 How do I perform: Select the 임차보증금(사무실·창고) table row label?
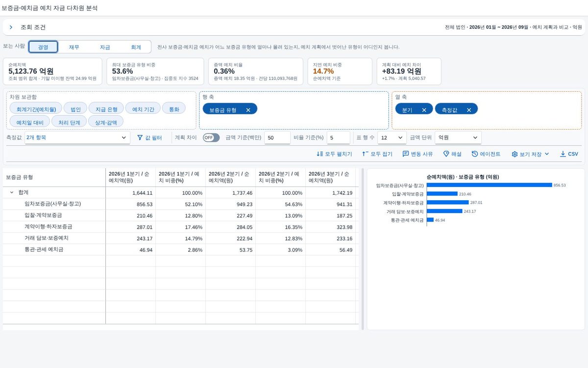click(52, 204)
